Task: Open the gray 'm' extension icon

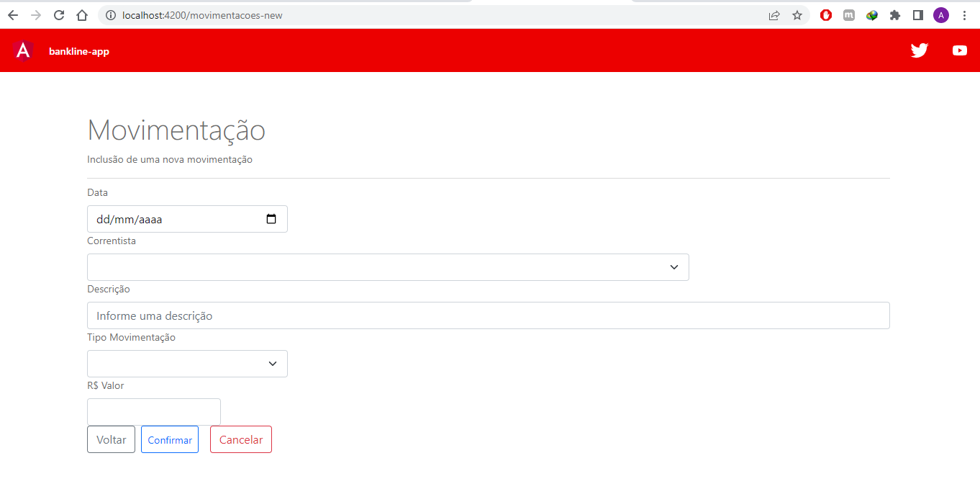Action: click(849, 15)
